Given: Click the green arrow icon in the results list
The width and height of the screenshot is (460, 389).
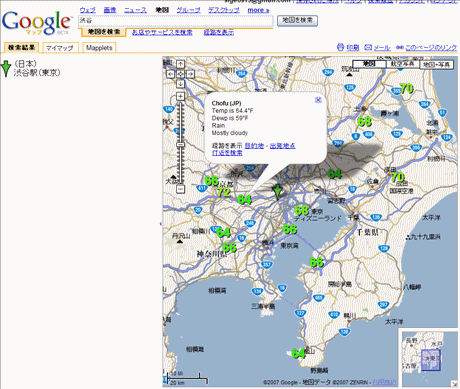Looking at the screenshot, I should (6, 69).
